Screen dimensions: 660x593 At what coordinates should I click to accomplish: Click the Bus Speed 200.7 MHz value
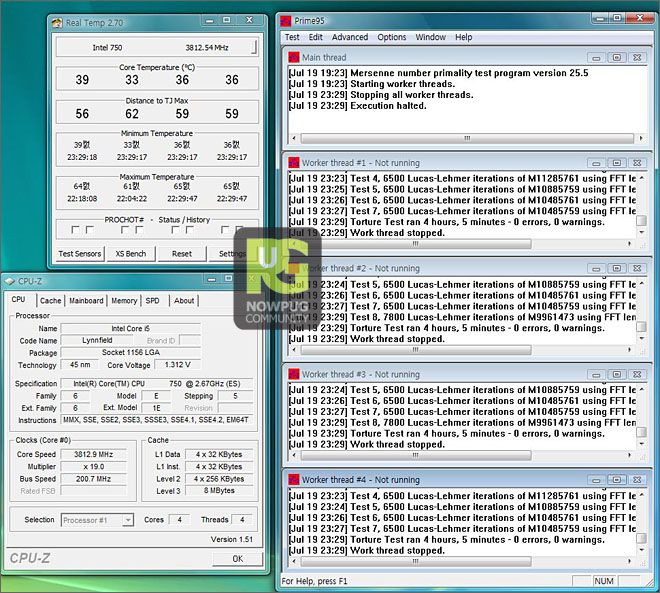[x=93, y=479]
